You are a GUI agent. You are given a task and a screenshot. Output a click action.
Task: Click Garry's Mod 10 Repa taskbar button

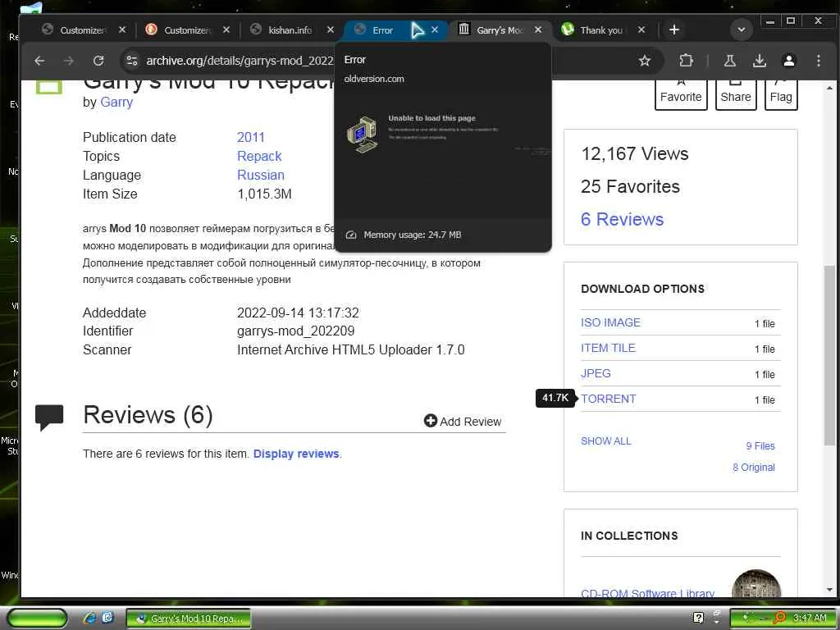pyautogui.click(x=189, y=619)
